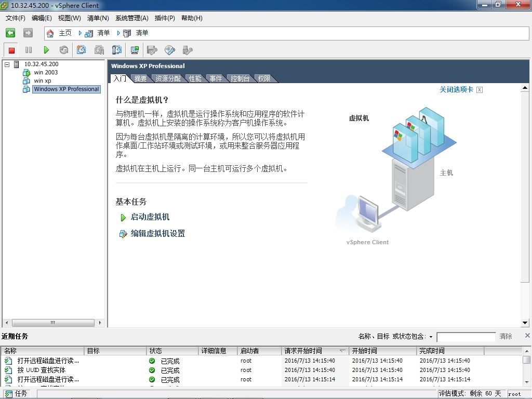Click the Tasks icon in status bar
The height and width of the screenshot is (399, 532).
(x=8, y=394)
